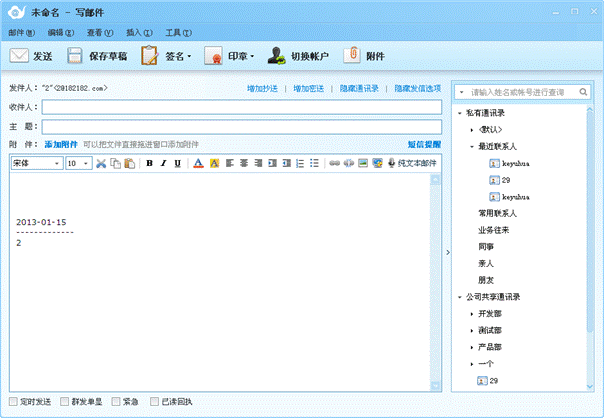Check the 紧急 urgent checkbox
This screenshot has height=418, width=604.
116,402
